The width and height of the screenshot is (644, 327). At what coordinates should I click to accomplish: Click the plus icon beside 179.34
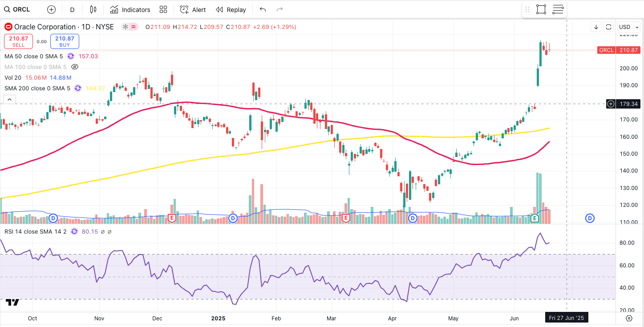(611, 104)
